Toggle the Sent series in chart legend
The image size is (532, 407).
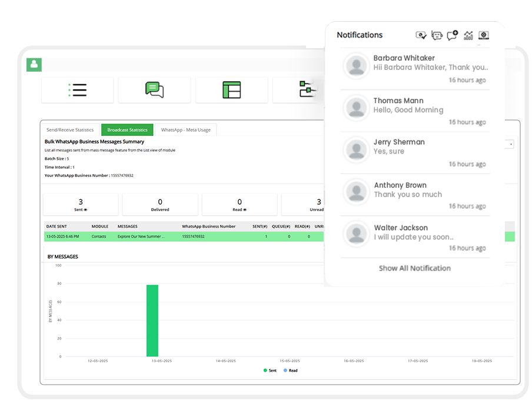coord(270,371)
